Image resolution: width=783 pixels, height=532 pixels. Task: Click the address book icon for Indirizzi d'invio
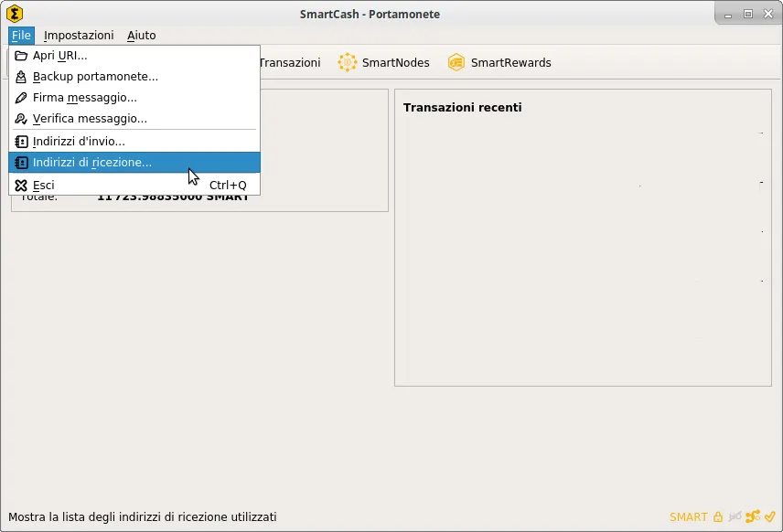[21, 142]
